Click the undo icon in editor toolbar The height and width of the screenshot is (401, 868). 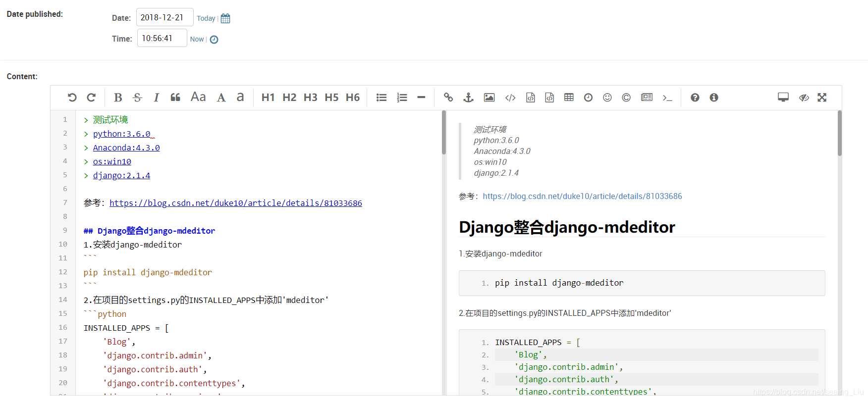72,98
